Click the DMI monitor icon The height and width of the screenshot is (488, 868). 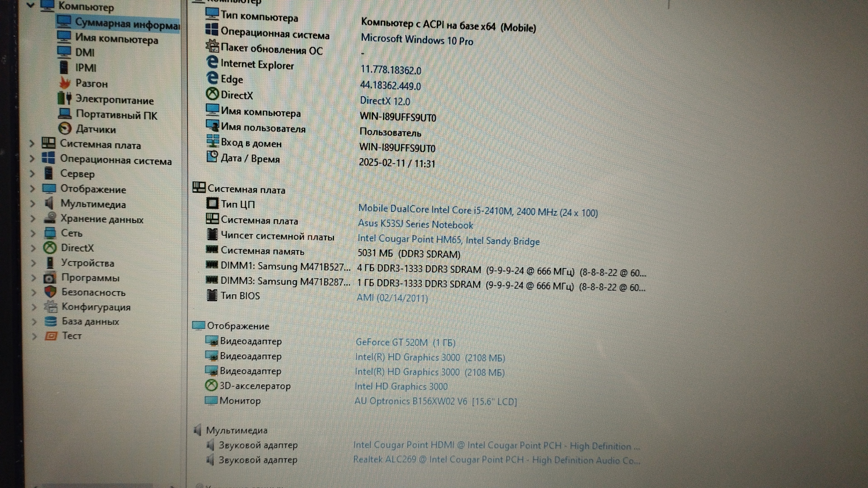[64, 52]
